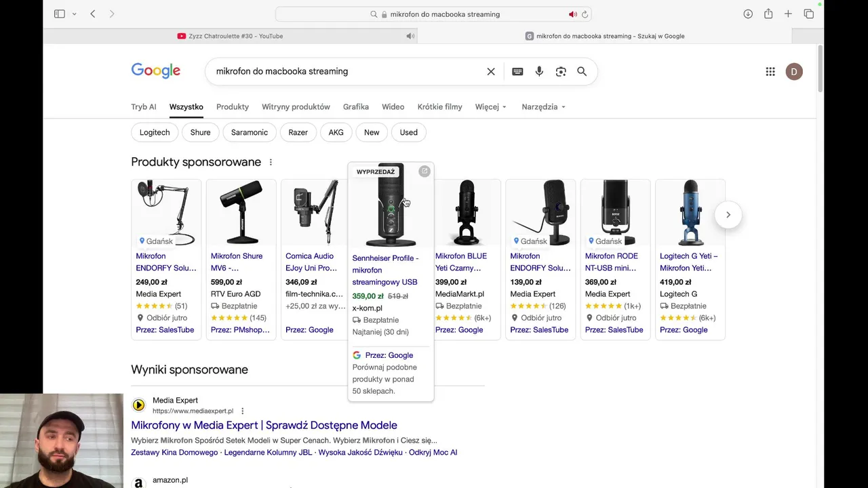Screen dimensions: 868x488
Task: Start voice search with microphone icon
Action: 539,71
